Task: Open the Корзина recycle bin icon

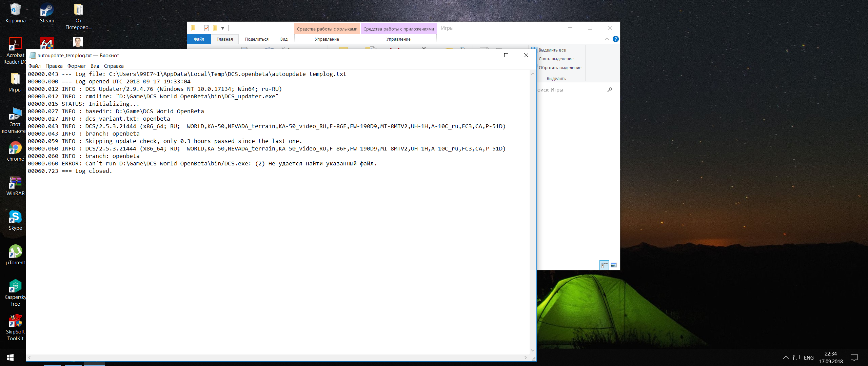Action: [15, 13]
